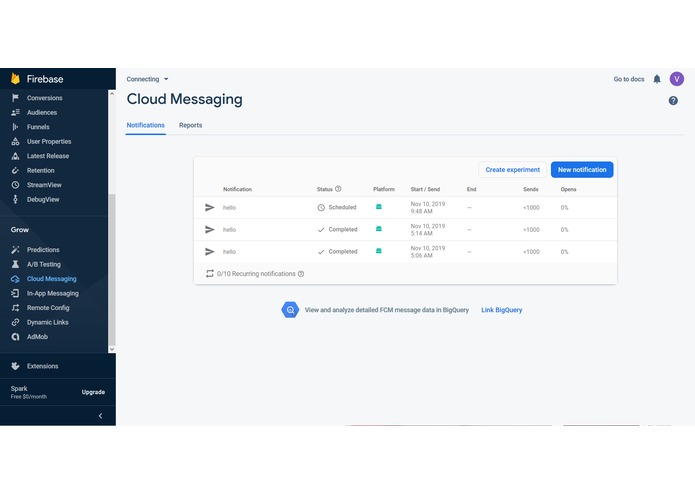This screenshot has height=494, width=695.
Task: Click Nov 10, 2019 9:48 AM date
Action: coord(428,207)
